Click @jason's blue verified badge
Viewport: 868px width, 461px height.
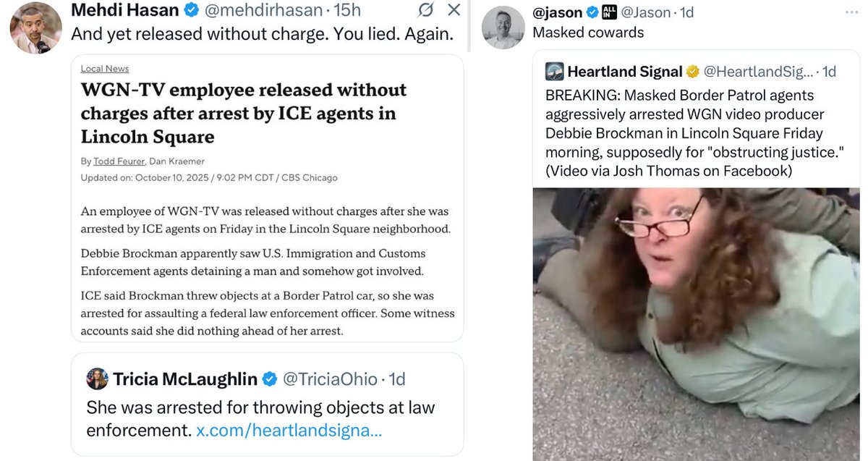click(x=592, y=12)
